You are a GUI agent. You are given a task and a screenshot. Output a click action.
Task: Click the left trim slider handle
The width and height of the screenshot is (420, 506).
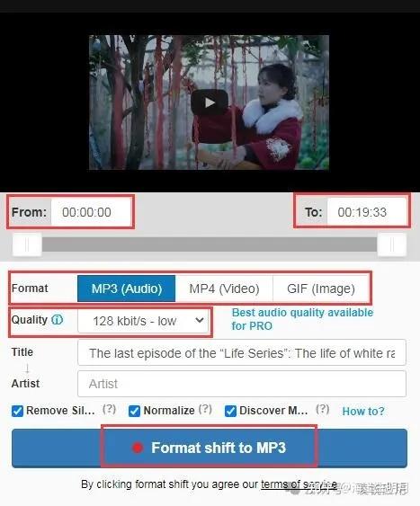pos(27,244)
